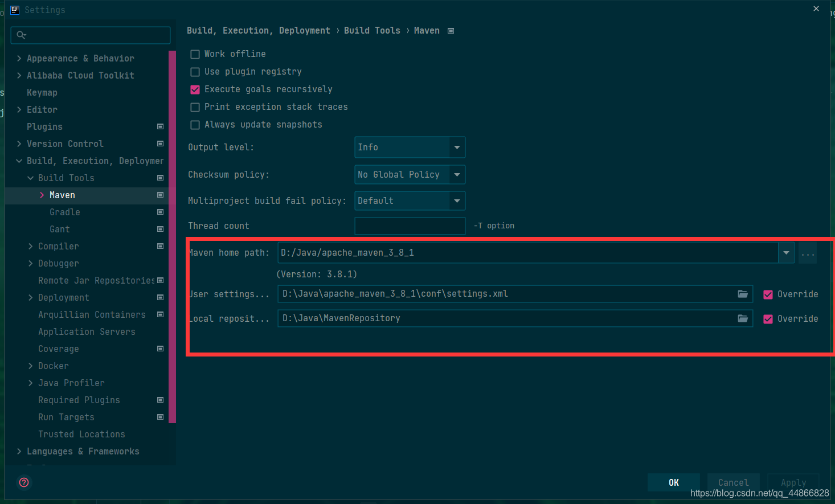Open Multiproject build fail policy dropdown
Screen dimensions: 835x504
pos(410,200)
